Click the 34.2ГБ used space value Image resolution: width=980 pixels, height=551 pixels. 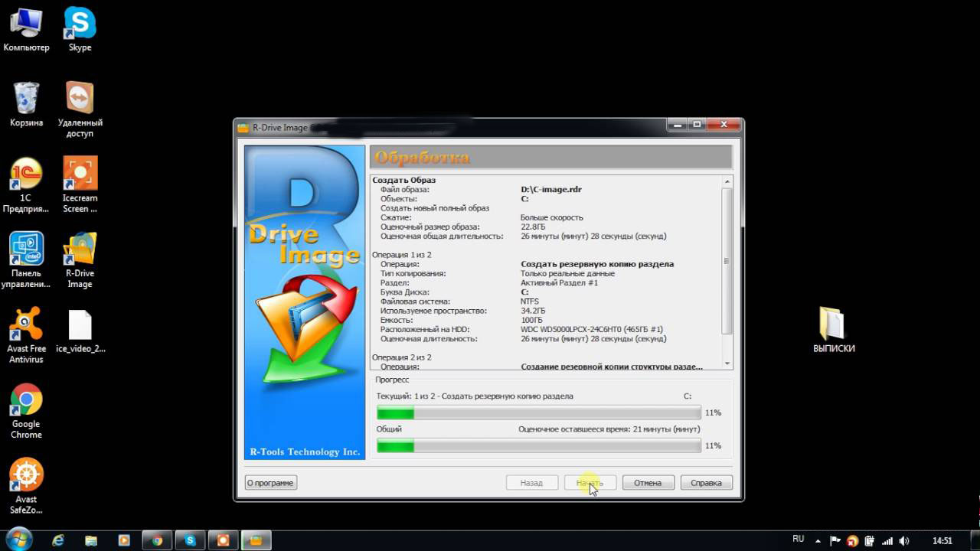pos(533,311)
